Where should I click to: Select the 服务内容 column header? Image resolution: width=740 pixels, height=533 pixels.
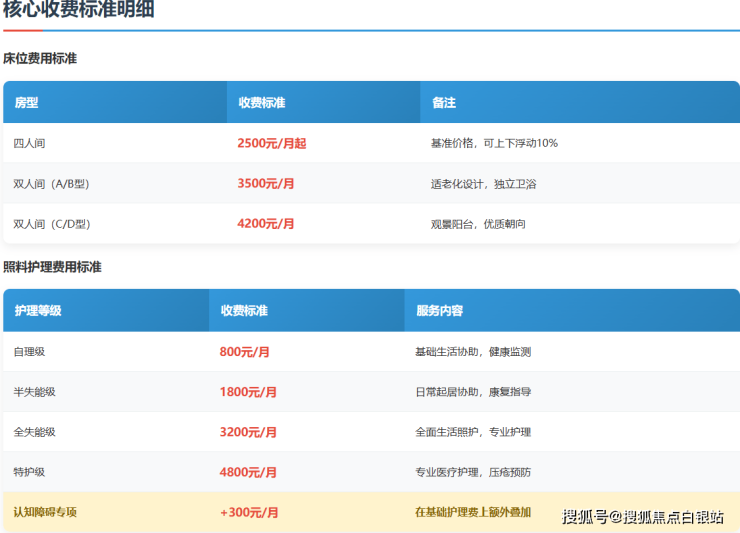point(439,310)
